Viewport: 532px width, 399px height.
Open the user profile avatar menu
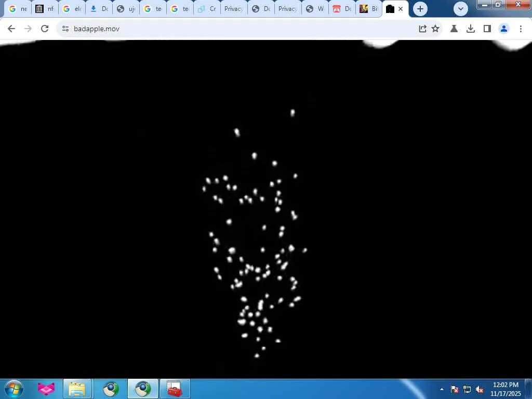coord(504,29)
